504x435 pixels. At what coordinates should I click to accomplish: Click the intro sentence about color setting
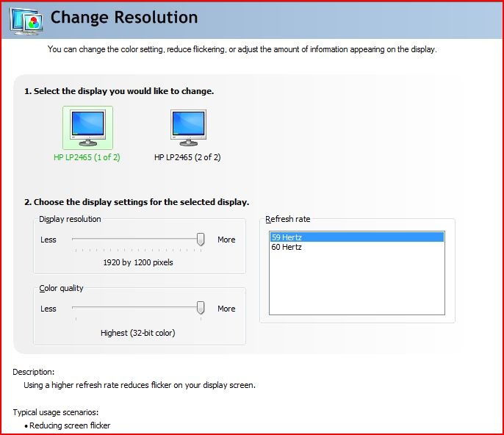242,49
